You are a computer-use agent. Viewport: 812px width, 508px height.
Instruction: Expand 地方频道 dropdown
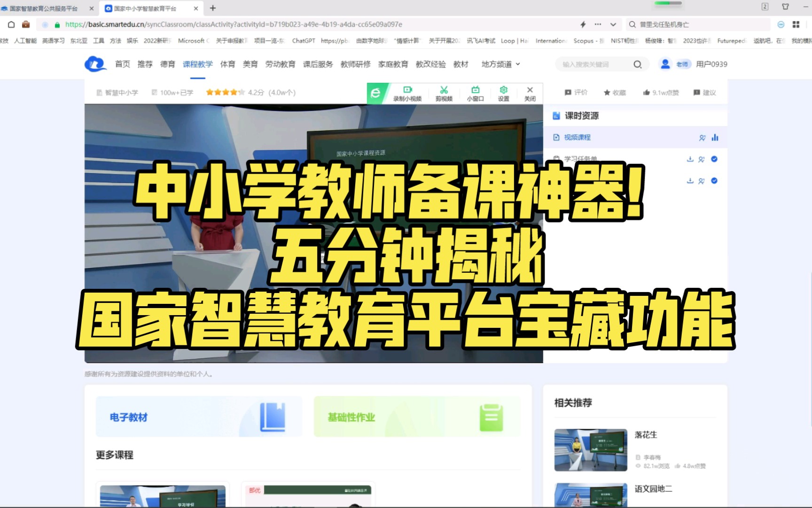(501, 64)
